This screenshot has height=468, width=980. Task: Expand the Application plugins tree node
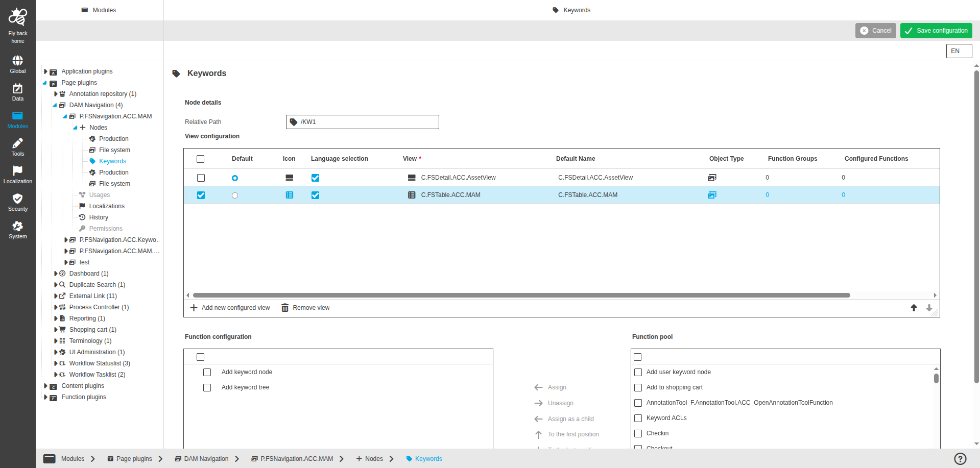45,71
